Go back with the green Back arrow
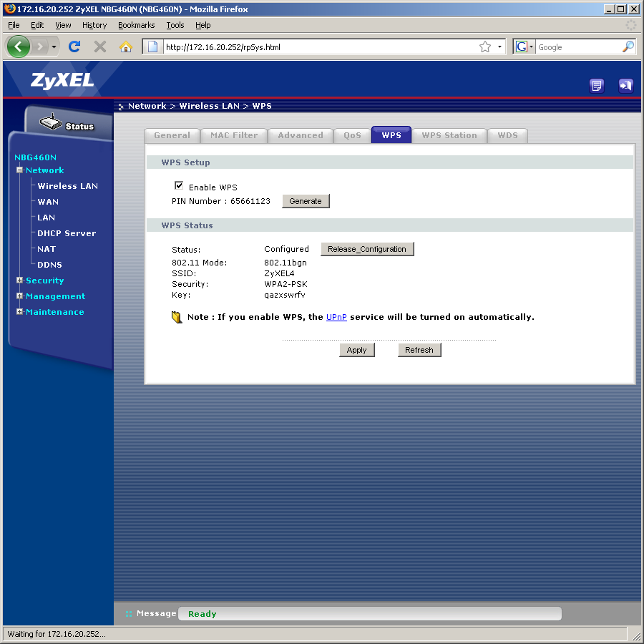 pyautogui.click(x=18, y=47)
